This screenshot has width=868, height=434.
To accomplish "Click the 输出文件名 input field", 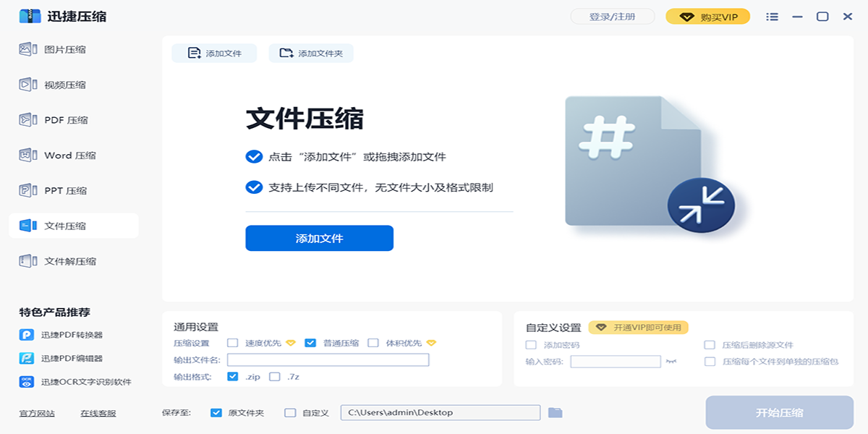I will pos(328,359).
